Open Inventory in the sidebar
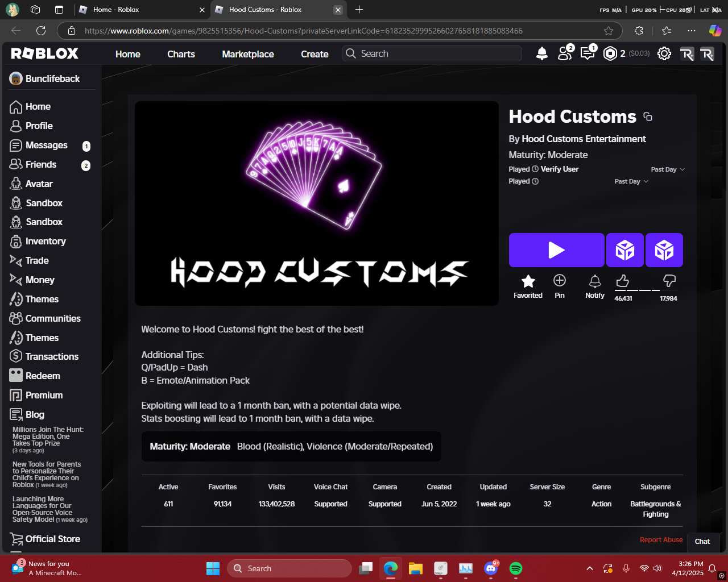 (x=45, y=241)
